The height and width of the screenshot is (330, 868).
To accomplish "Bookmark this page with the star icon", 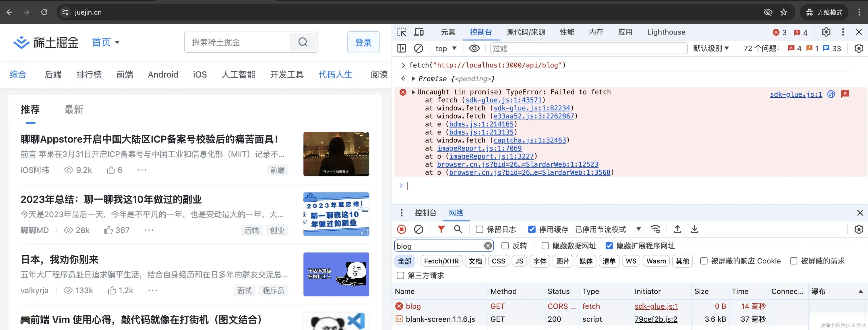I will point(784,12).
